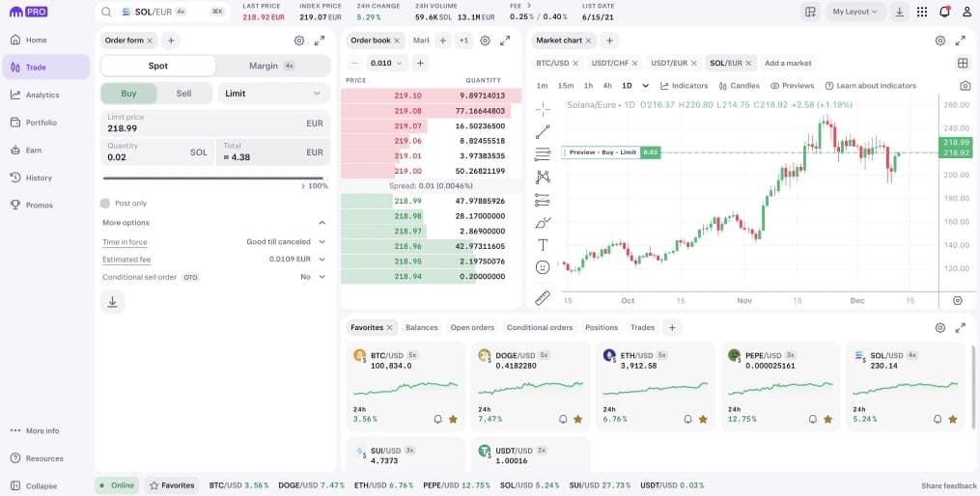Viewport: 980px width, 496px height.
Task: Open the Kraken Pro logo
Action: [x=28, y=12]
